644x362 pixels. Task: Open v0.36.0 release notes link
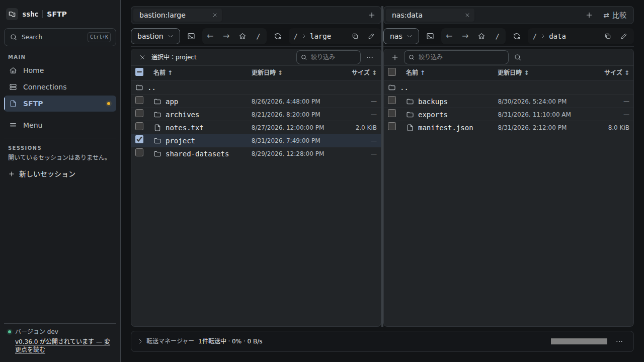tap(62, 345)
